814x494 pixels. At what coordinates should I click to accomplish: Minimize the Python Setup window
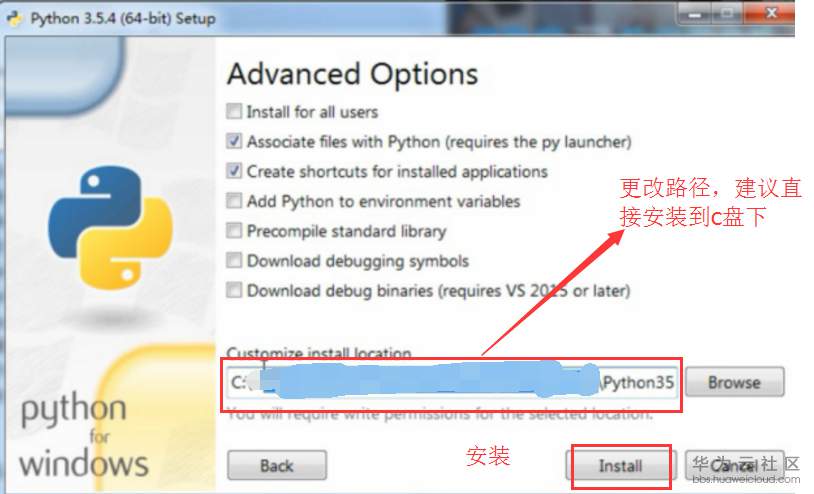pos(695,14)
